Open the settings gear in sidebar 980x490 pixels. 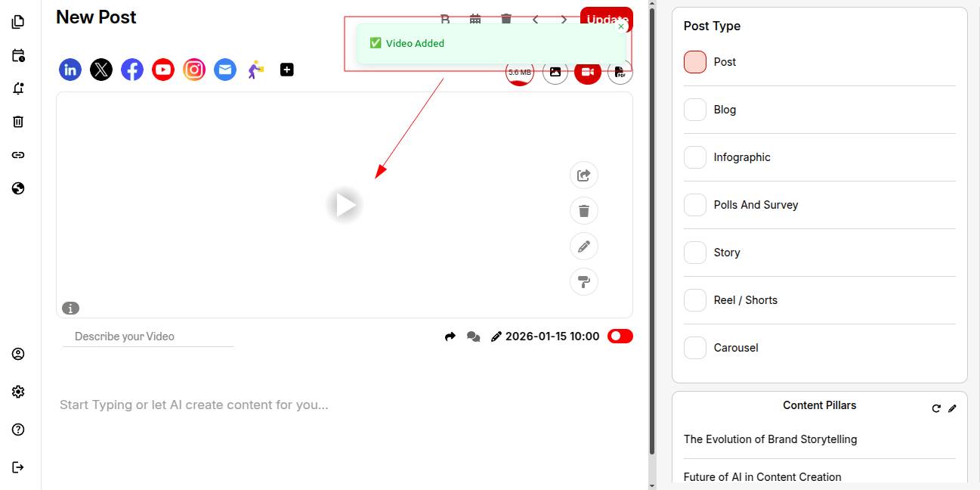(18, 392)
